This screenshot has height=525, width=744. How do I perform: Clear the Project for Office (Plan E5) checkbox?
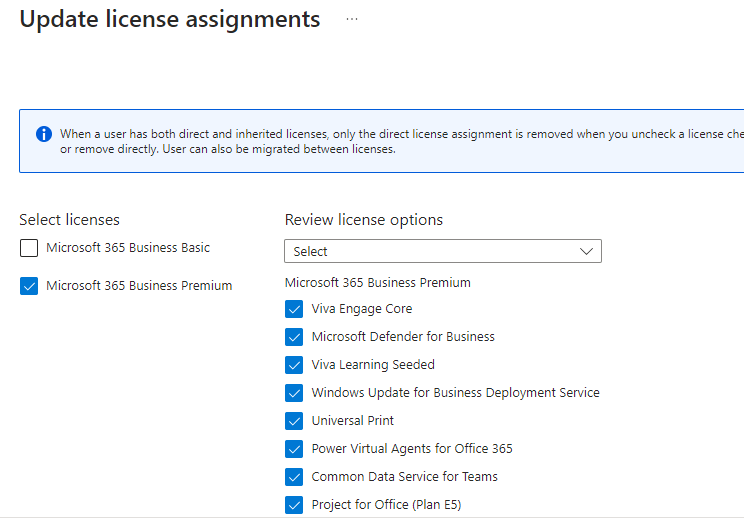pos(294,505)
